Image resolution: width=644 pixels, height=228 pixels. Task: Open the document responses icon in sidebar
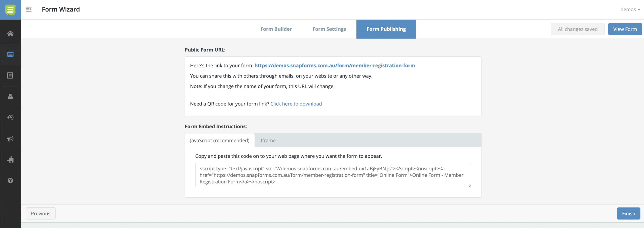[10, 75]
